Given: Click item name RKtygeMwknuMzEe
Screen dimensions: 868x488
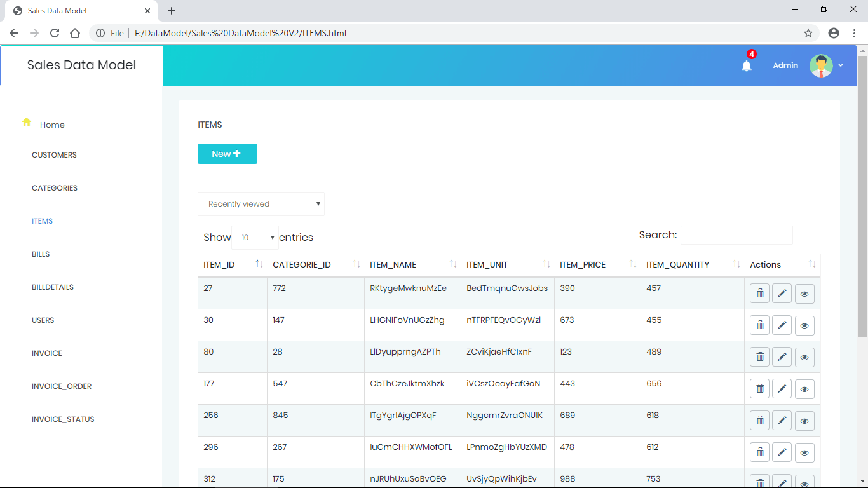Looking at the screenshot, I should click(x=409, y=288).
